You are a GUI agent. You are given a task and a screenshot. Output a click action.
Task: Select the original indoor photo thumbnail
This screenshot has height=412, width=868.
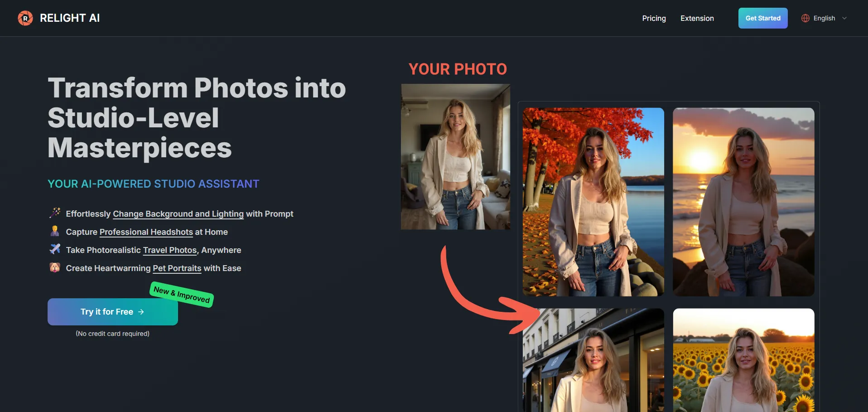tap(455, 156)
